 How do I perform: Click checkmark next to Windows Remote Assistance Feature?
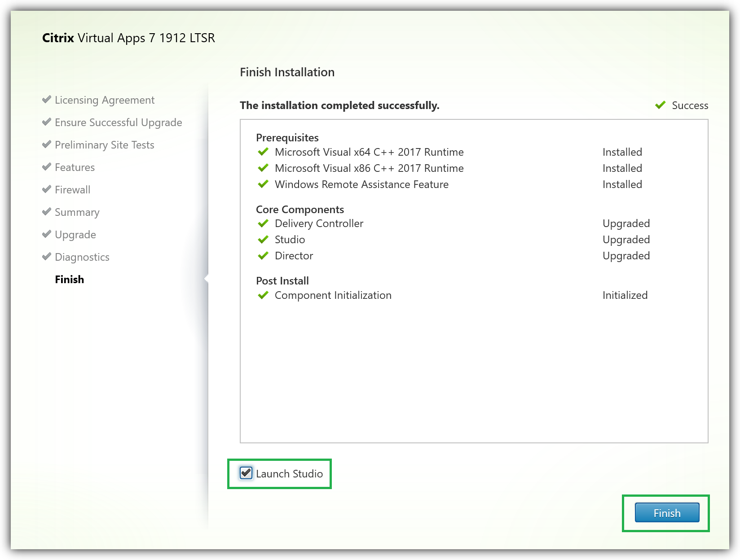263,184
